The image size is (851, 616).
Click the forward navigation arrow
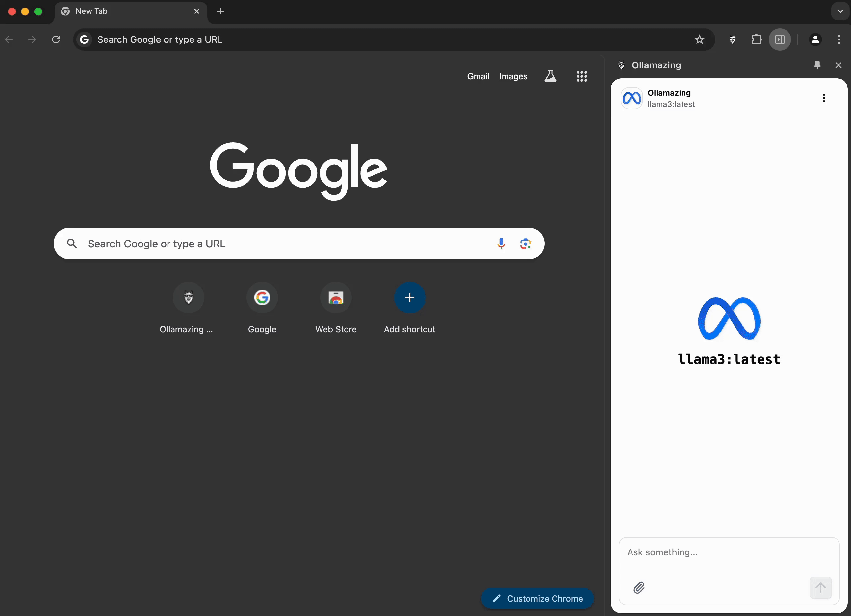[32, 39]
